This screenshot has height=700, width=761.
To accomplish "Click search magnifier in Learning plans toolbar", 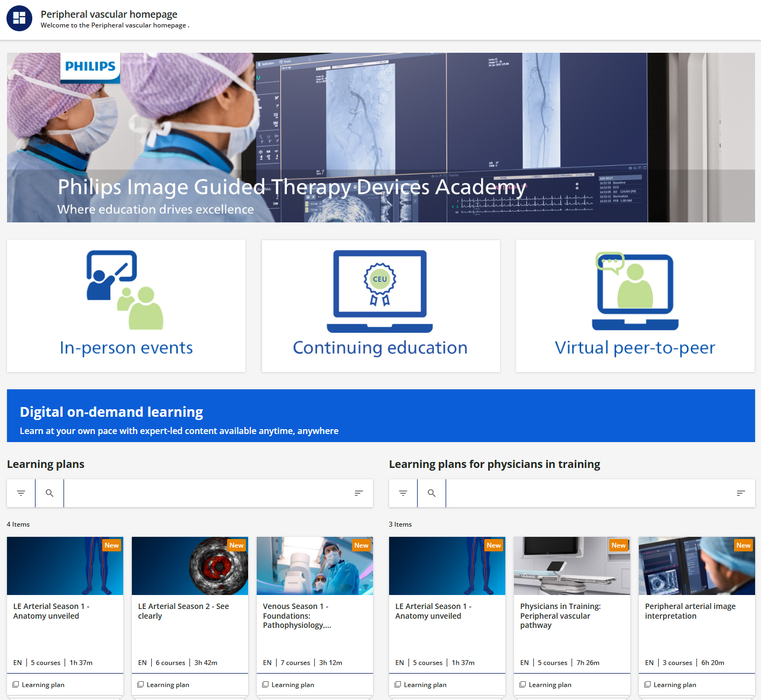I will [x=50, y=493].
